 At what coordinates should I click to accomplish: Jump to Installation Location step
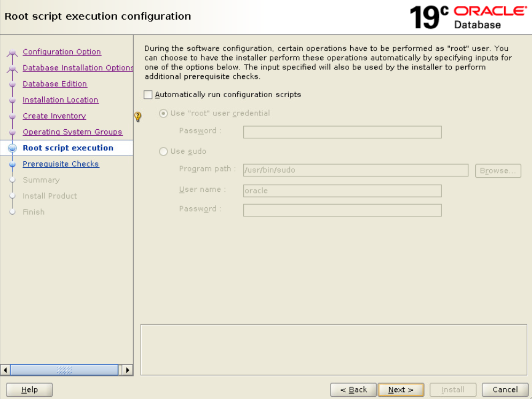coord(60,100)
